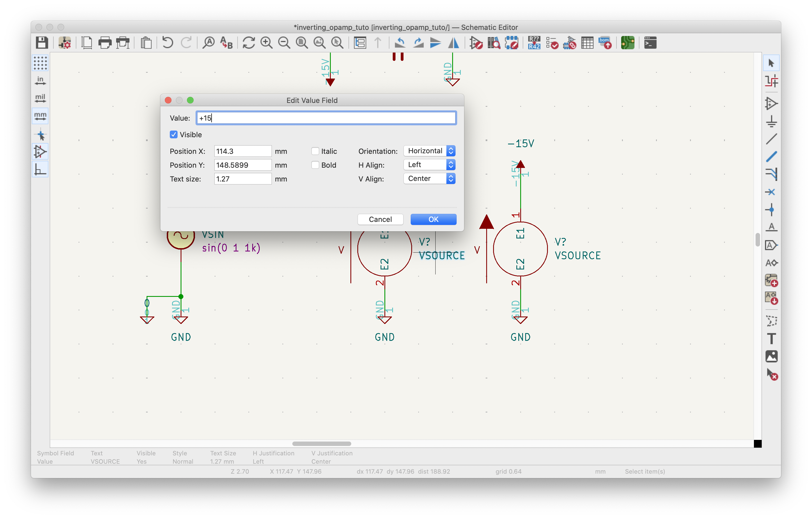This screenshot has height=519, width=812.
Task: Click the Position Y field
Action: pos(243,165)
